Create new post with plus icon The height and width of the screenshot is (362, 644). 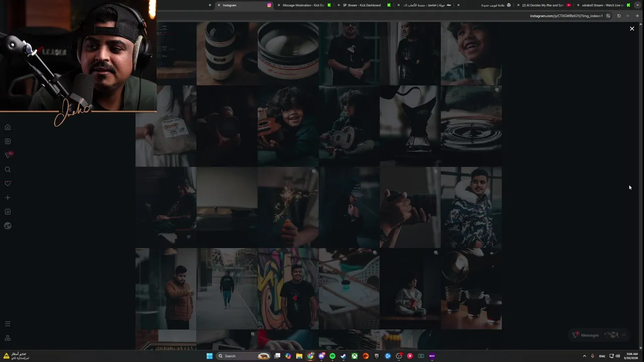pyautogui.click(x=8, y=198)
